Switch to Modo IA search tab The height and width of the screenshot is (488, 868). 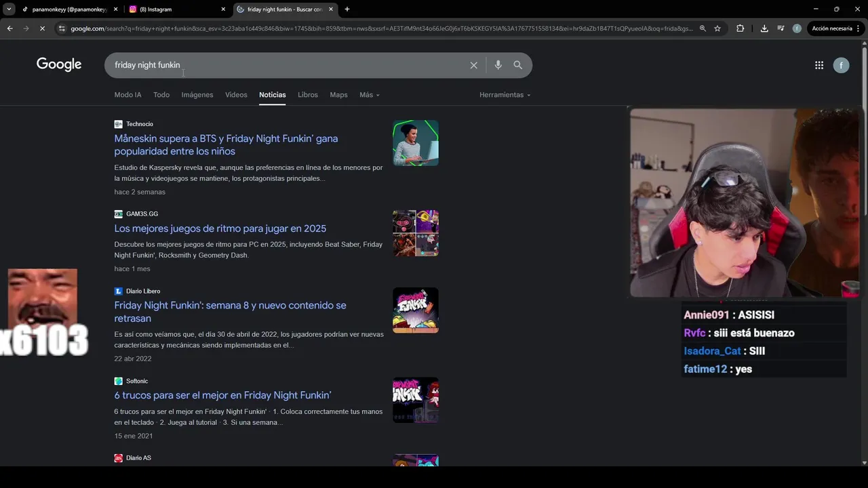tap(127, 95)
